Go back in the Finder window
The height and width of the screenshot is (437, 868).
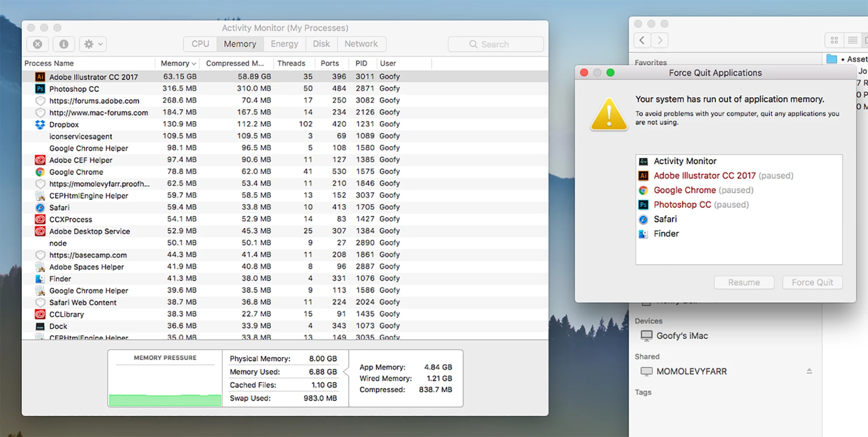pyautogui.click(x=642, y=40)
